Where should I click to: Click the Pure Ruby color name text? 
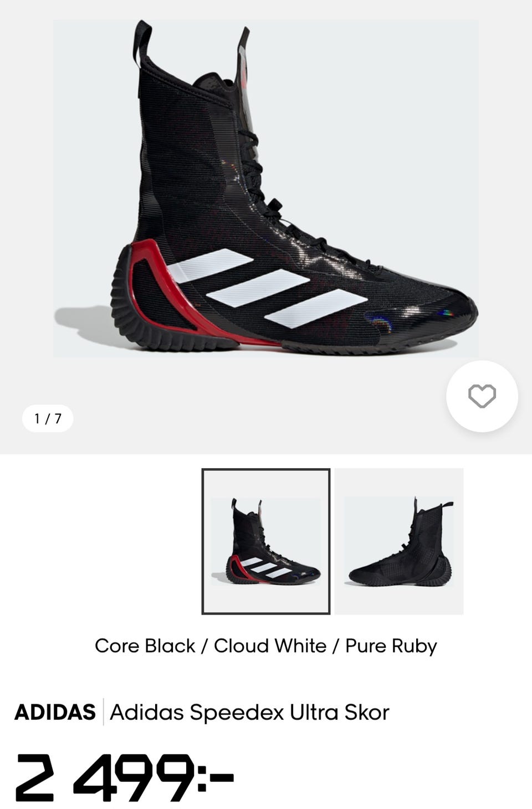pos(391,646)
